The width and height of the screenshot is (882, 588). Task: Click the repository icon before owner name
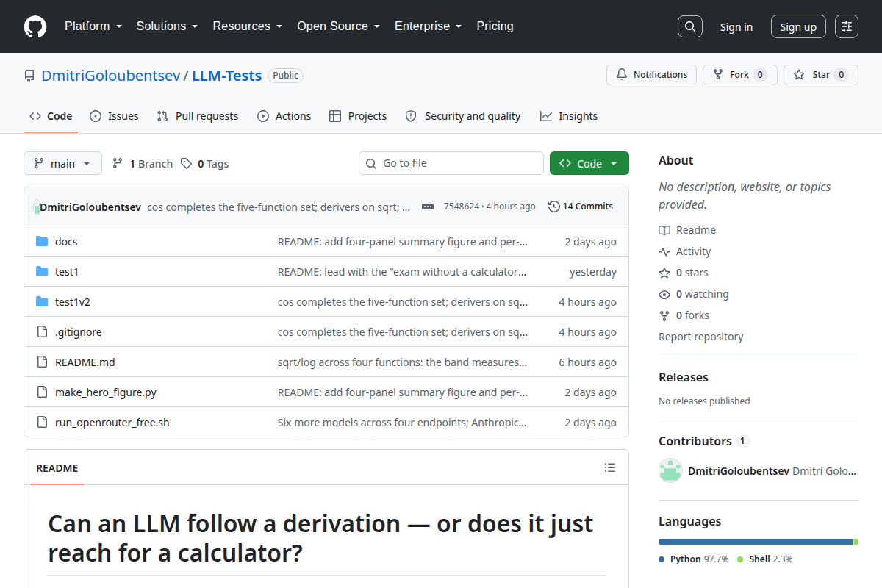(29, 76)
